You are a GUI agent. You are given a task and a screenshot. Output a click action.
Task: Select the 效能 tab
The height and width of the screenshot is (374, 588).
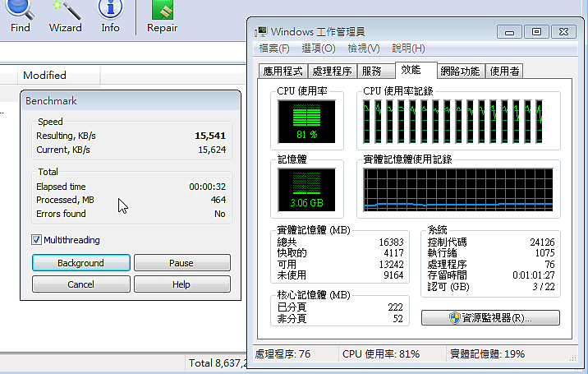(x=416, y=70)
